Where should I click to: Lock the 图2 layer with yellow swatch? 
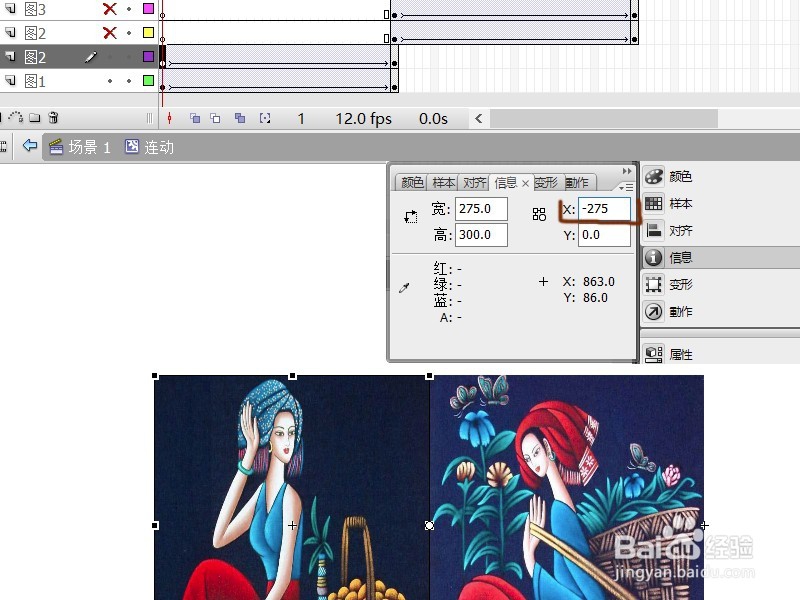129,33
